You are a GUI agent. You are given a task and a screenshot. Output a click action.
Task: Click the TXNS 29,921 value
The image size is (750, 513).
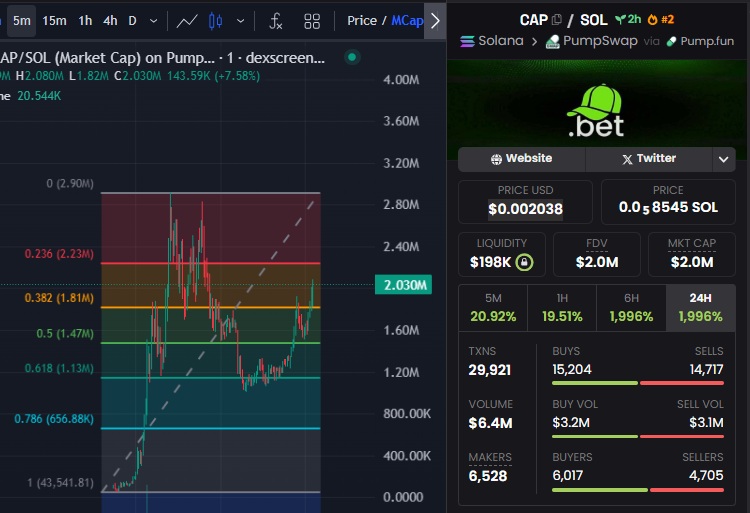click(490, 370)
